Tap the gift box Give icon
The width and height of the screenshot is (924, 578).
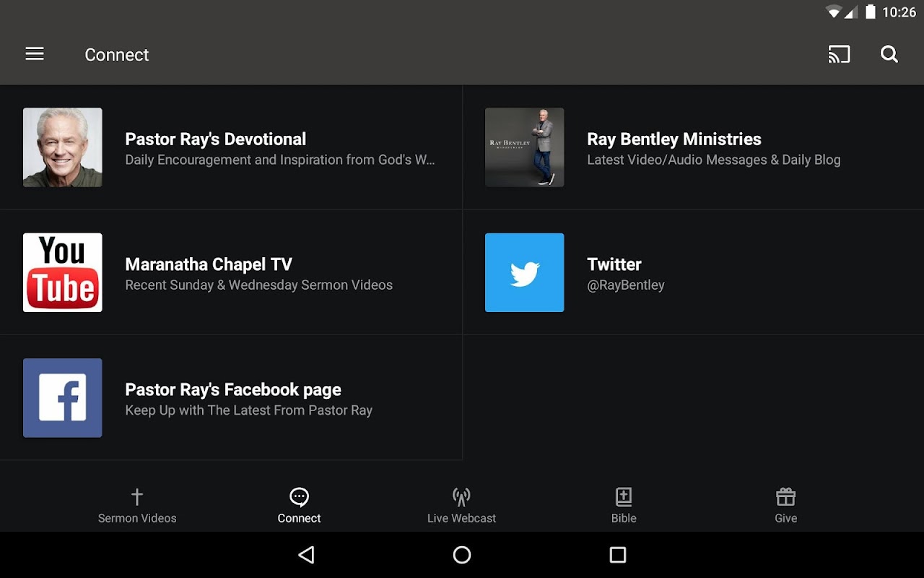(x=785, y=497)
